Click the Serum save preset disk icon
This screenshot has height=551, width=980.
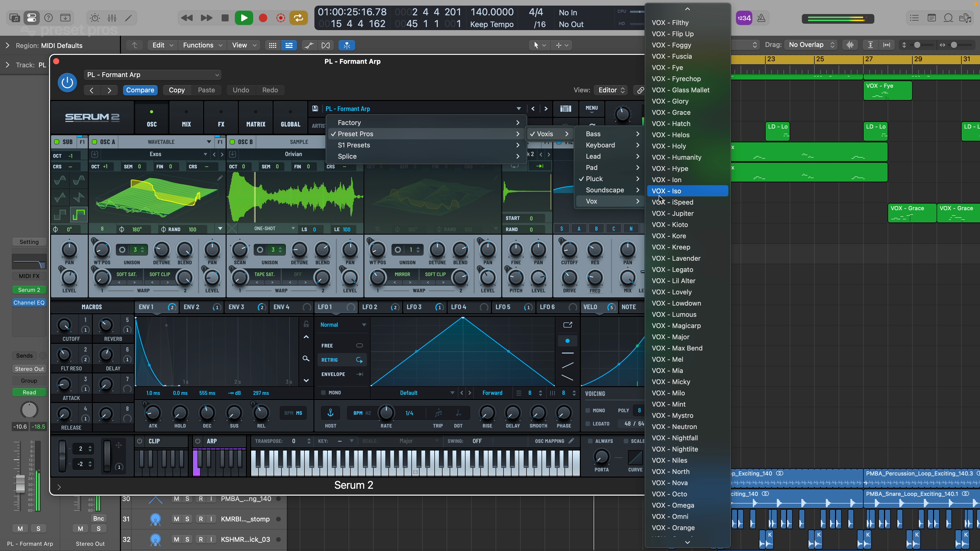pos(315,109)
